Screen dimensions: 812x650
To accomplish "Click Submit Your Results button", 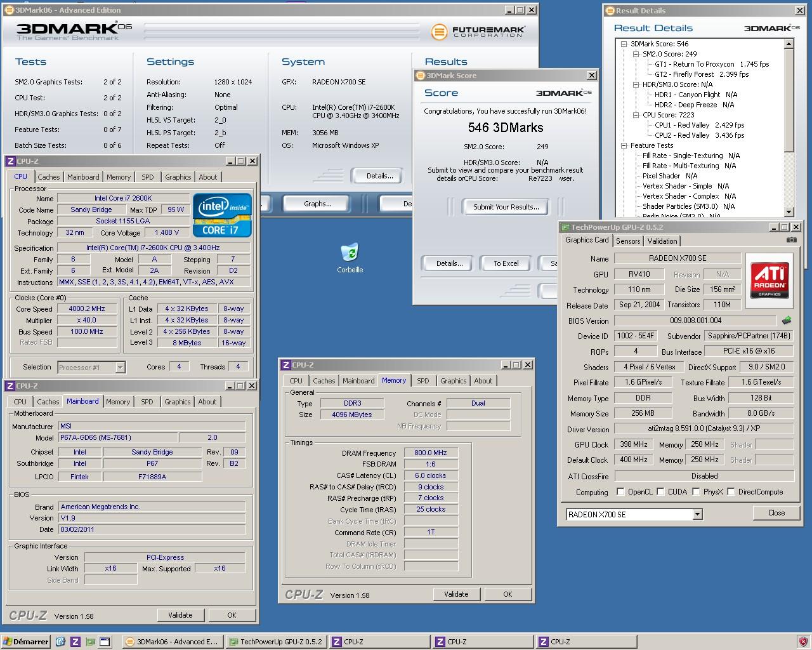I will 506,207.
